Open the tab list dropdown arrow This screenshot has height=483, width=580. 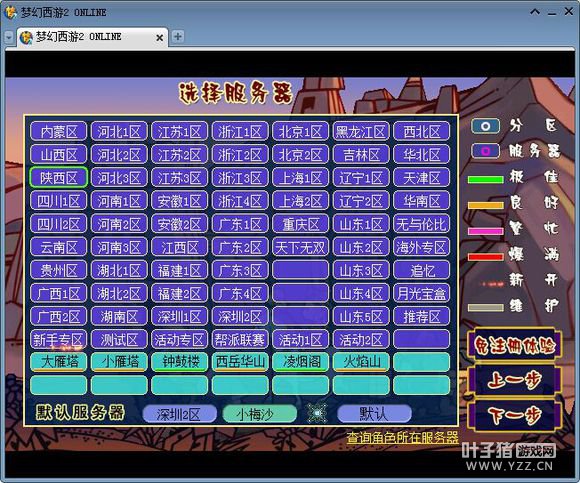9,37
